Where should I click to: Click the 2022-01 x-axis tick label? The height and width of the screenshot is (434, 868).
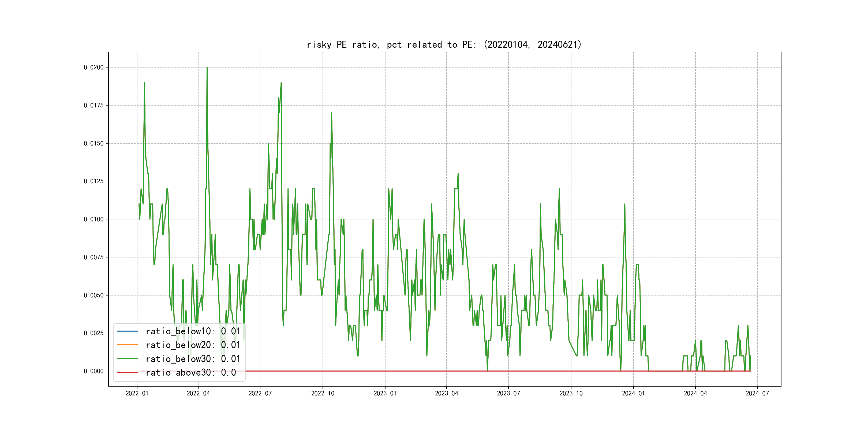tap(137, 393)
